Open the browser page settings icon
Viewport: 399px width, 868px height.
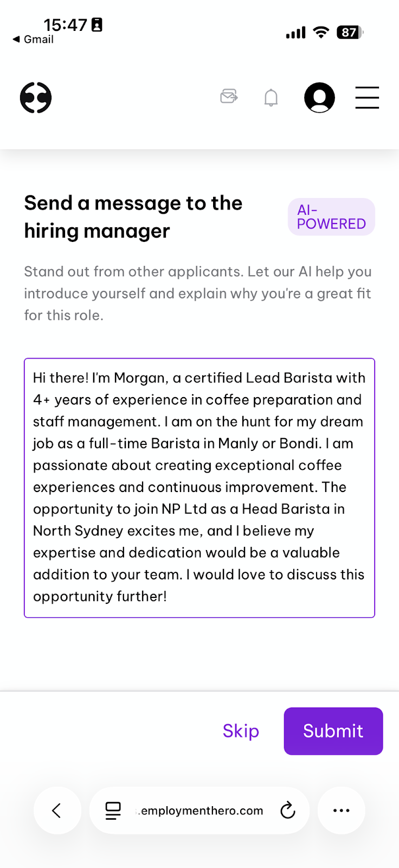pos(113,810)
